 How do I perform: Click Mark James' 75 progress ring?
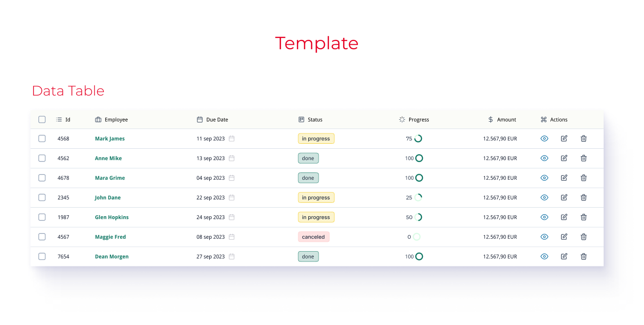[x=418, y=138]
